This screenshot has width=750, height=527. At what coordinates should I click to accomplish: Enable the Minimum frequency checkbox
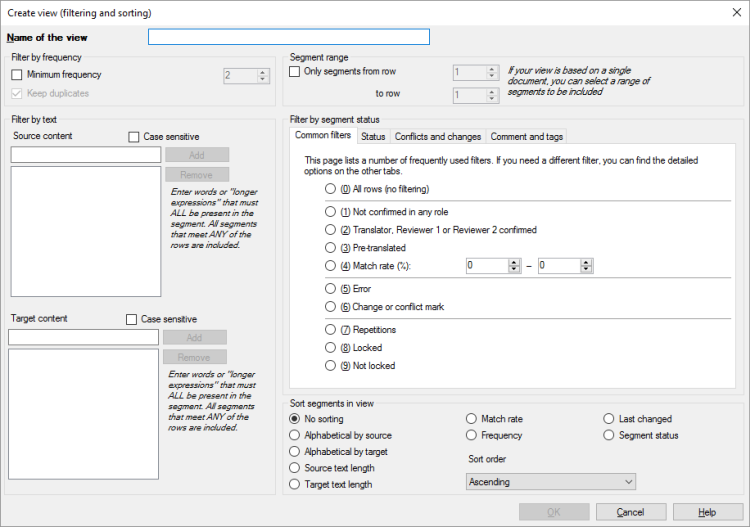coord(18,75)
